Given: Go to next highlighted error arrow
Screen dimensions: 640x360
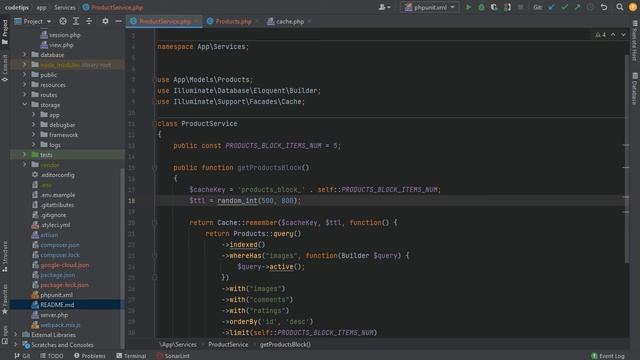Looking at the screenshot, I should [x=623, y=35].
